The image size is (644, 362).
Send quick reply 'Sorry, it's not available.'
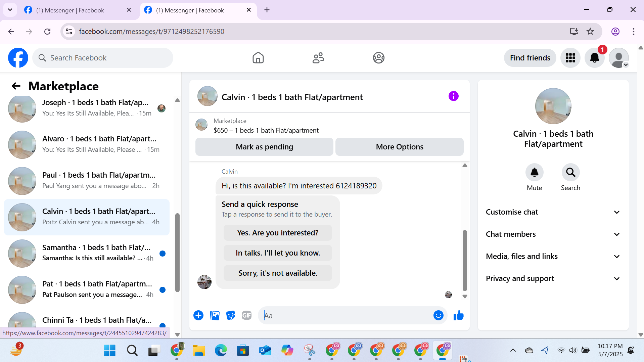pyautogui.click(x=278, y=273)
